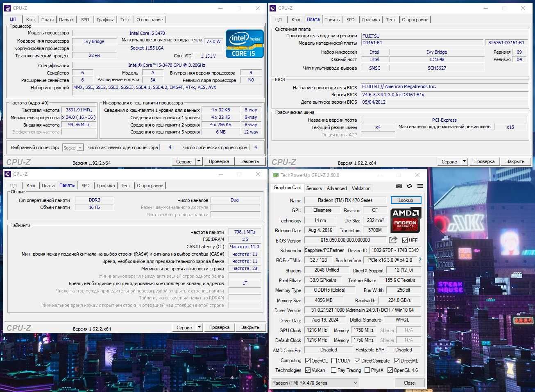The height and width of the screenshot is (392, 535).
Task: Click the BIOS date 05/04/2012 field
Action: (444, 102)
